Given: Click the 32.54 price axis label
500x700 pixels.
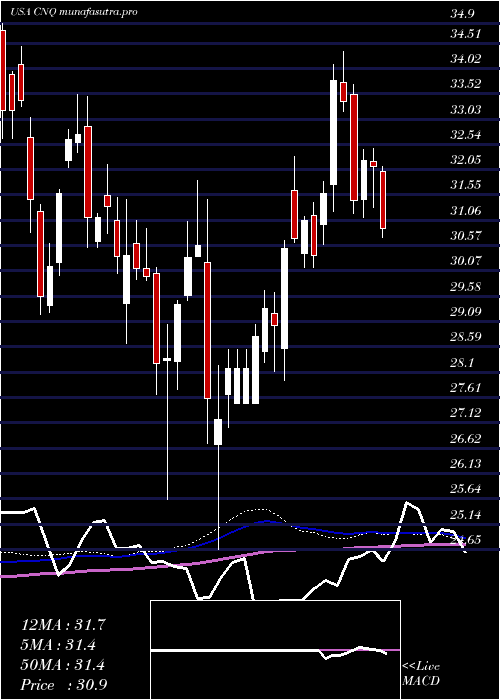Looking at the screenshot, I should pyautogui.click(x=466, y=134).
